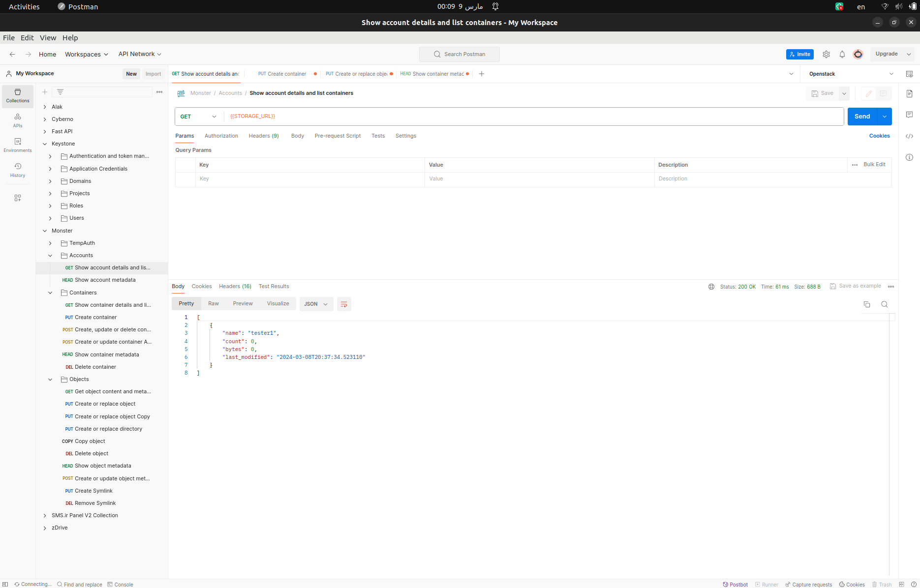Open the Workspaces dropdown

coord(86,54)
